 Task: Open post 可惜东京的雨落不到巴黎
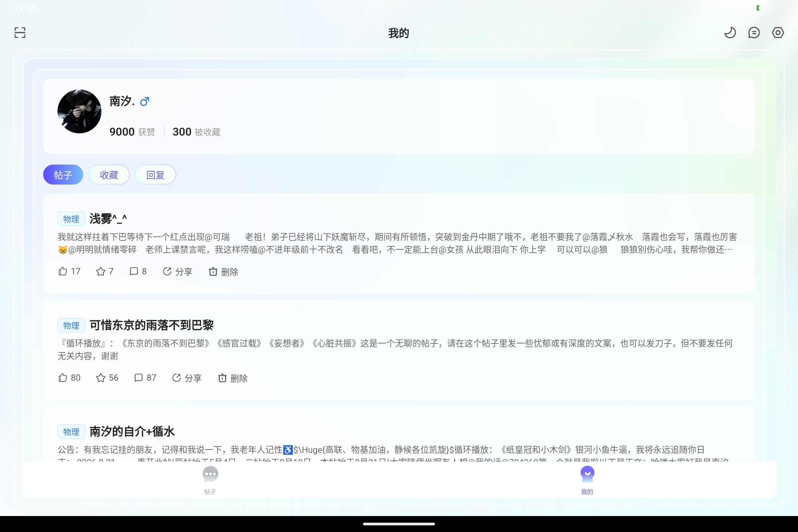(151, 325)
